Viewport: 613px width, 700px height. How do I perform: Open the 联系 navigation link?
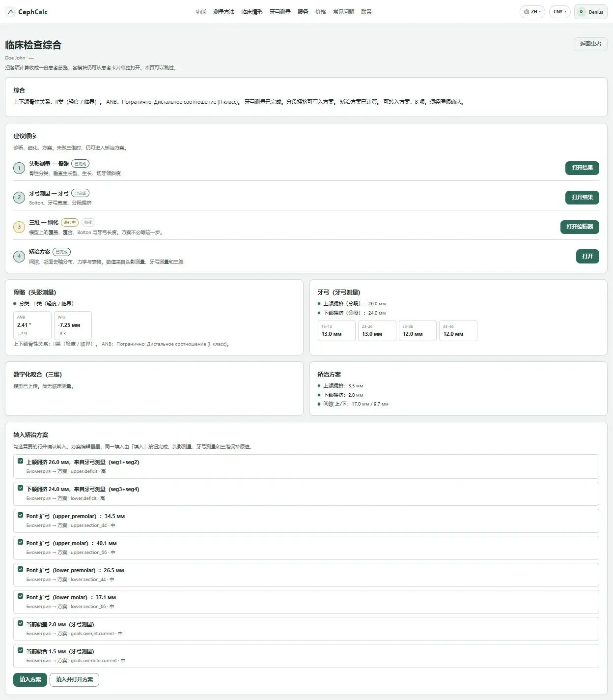click(x=366, y=12)
